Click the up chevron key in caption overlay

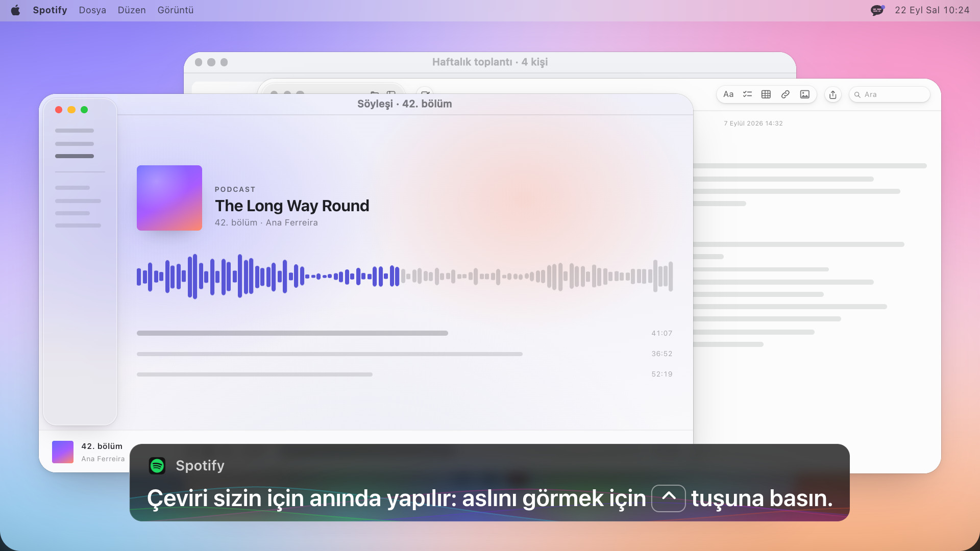(x=669, y=498)
